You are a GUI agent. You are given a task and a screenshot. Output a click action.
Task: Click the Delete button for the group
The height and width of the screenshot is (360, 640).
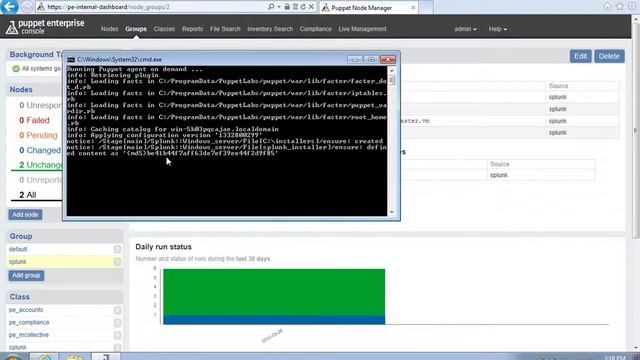click(x=609, y=56)
